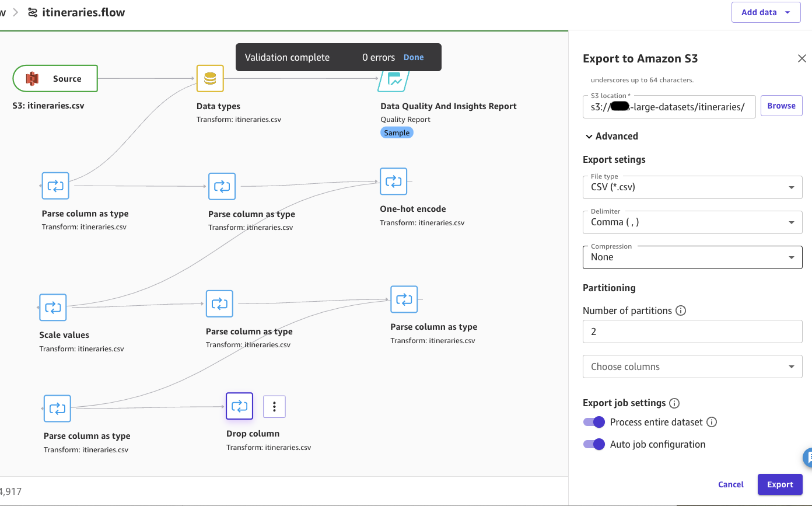Open the three-dot menu beside Drop column
812x506 pixels.
(x=274, y=407)
